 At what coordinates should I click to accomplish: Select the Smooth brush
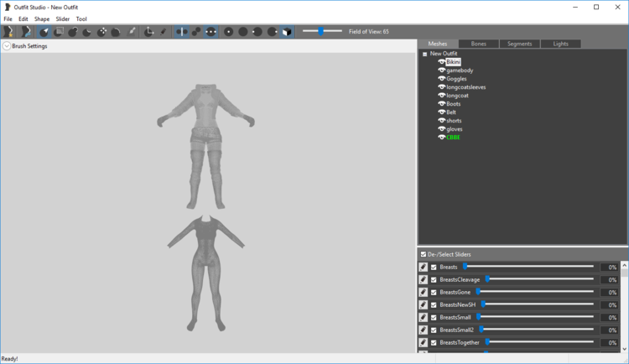coord(116,32)
